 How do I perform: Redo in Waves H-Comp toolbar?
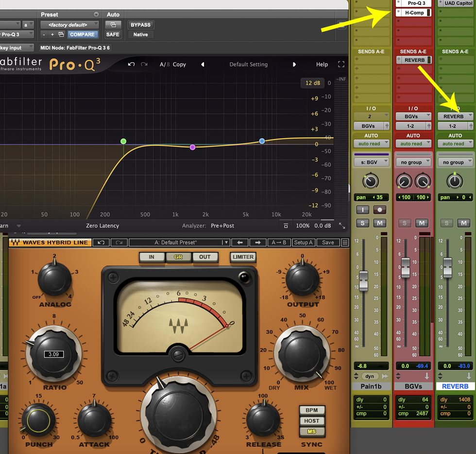point(119,243)
